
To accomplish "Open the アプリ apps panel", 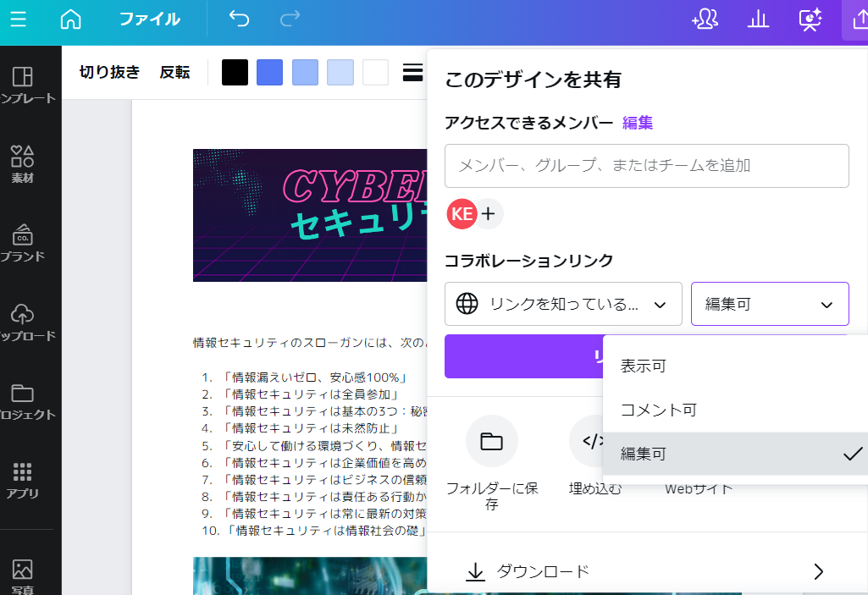I will tap(22, 481).
